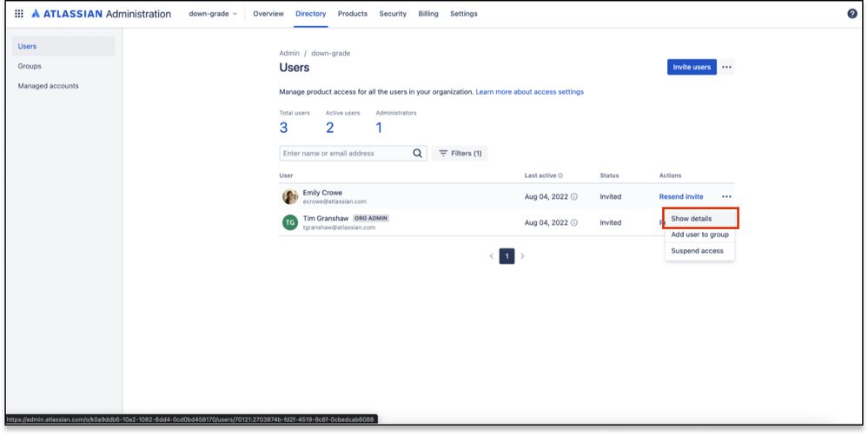Click the Atlassian Administration logo
Viewport: 868px width, 435px height.
click(101, 14)
